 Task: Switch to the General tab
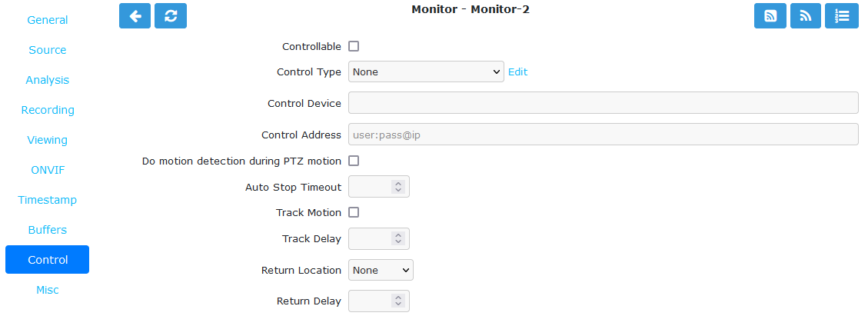click(x=48, y=20)
